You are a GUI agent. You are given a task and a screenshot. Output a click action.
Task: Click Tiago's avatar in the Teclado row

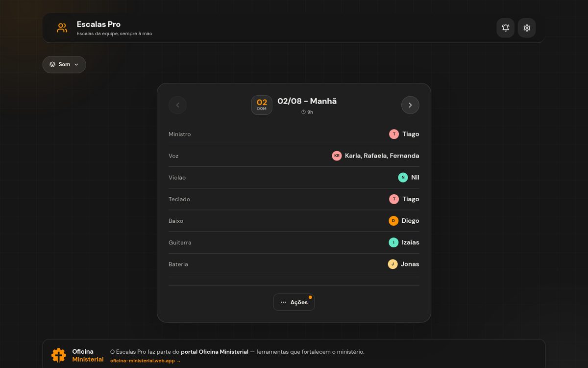click(x=394, y=199)
